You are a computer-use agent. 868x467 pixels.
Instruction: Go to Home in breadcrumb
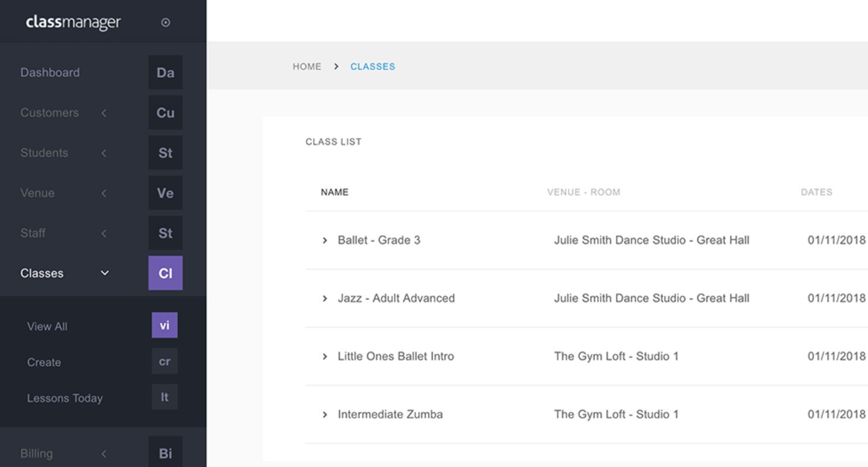coord(307,67)
